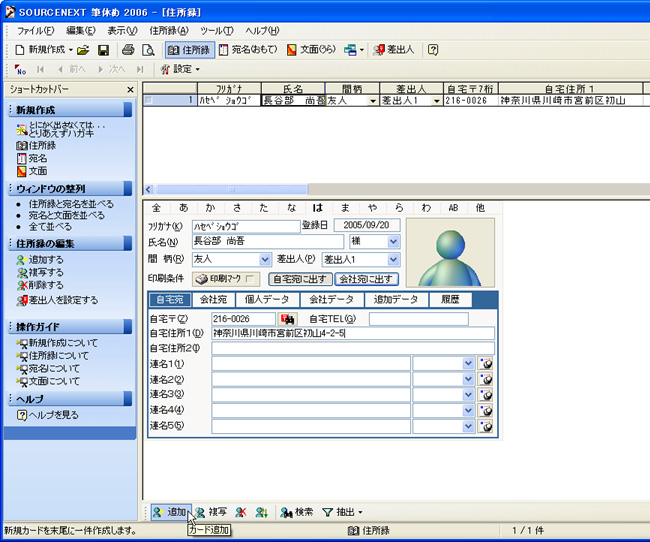Open the 新規作成 toolbar button

coord(40,50)
